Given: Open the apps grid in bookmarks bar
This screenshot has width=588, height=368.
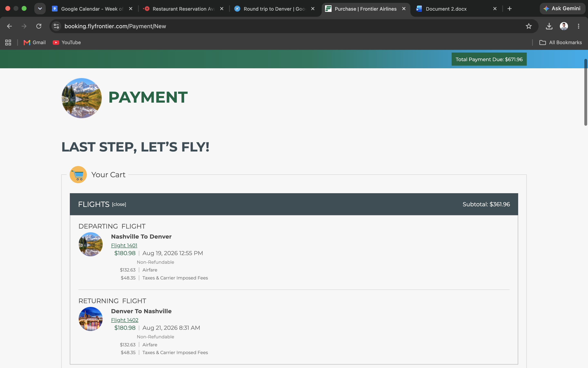Looking at the screenshot, I should (x=8, y=42).
